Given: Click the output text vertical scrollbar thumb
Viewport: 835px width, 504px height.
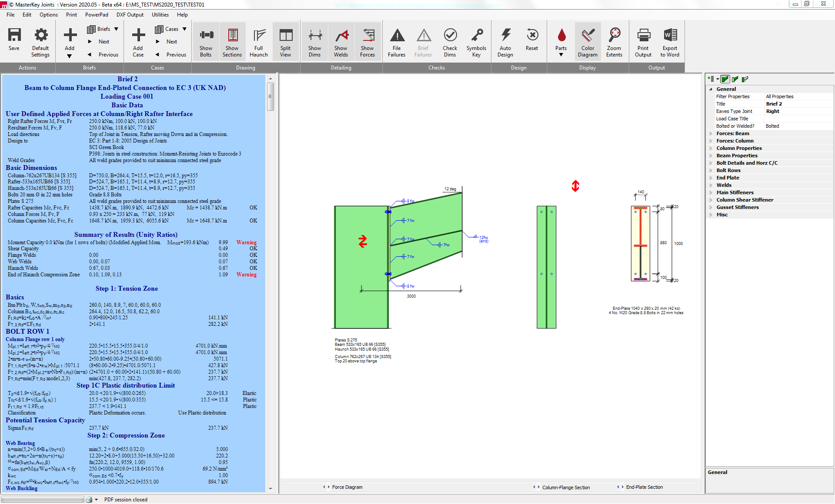Looking at the screenshot, I should coord(271,96).
